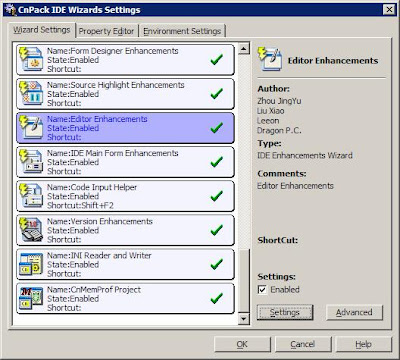Click the Editor Enhancements comment text
Viewport: 400px width, 360px height.
(295, 186)
